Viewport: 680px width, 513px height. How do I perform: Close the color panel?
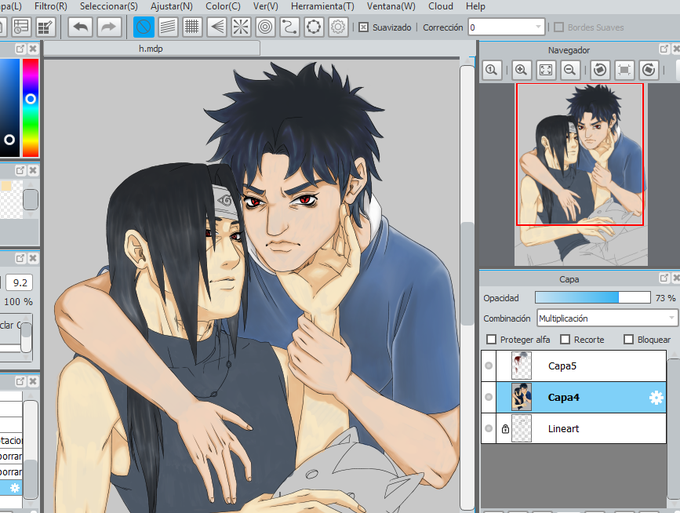(33, 49)
